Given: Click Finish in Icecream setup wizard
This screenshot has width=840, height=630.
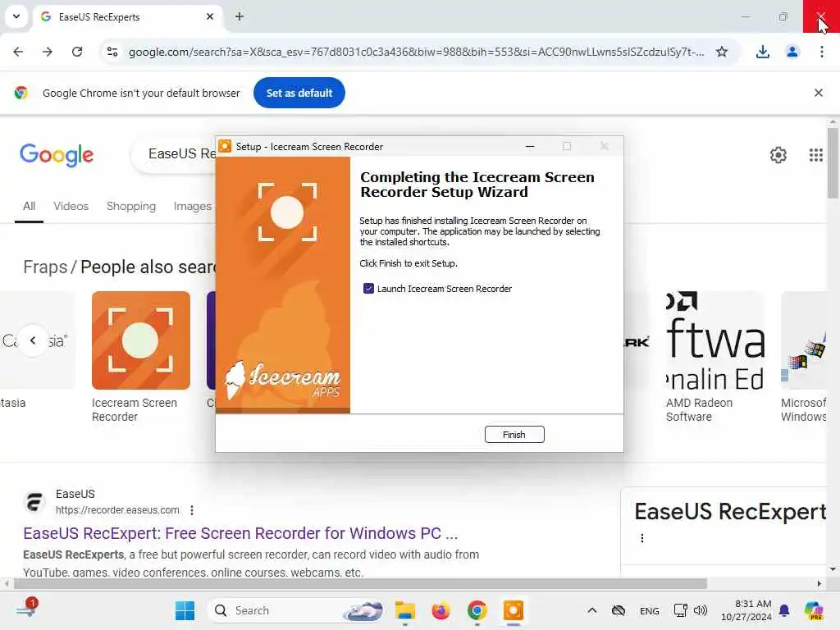Looking at the screenshot, I should click(x=514, y=435).
